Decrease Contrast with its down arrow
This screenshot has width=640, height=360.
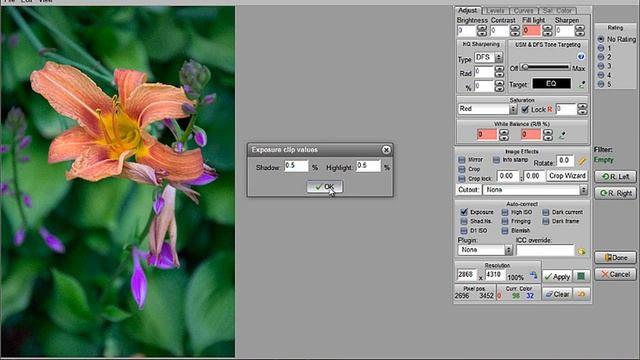(515, 33)
